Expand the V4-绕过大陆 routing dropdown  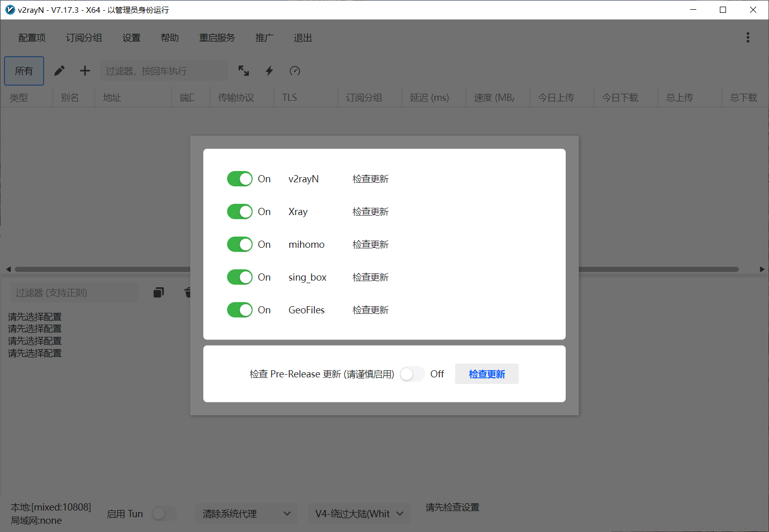pyautogui.click(x=358, y=514)
